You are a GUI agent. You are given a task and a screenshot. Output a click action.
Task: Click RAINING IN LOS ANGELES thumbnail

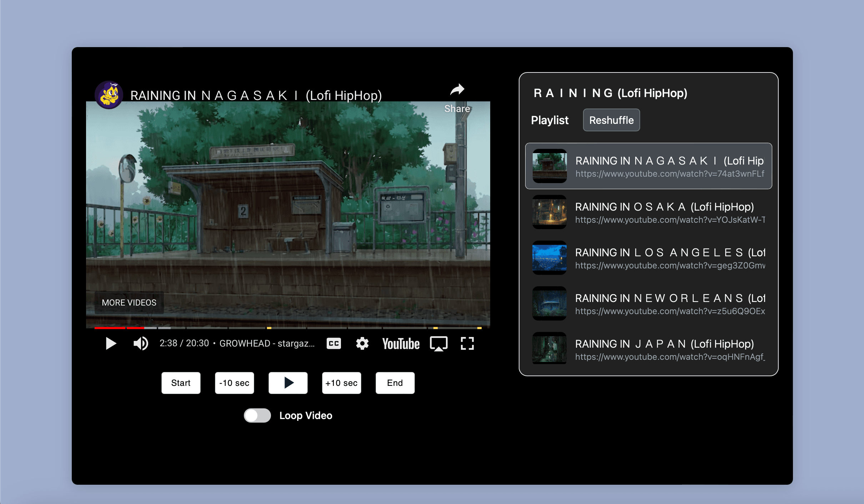click(549, 258)
